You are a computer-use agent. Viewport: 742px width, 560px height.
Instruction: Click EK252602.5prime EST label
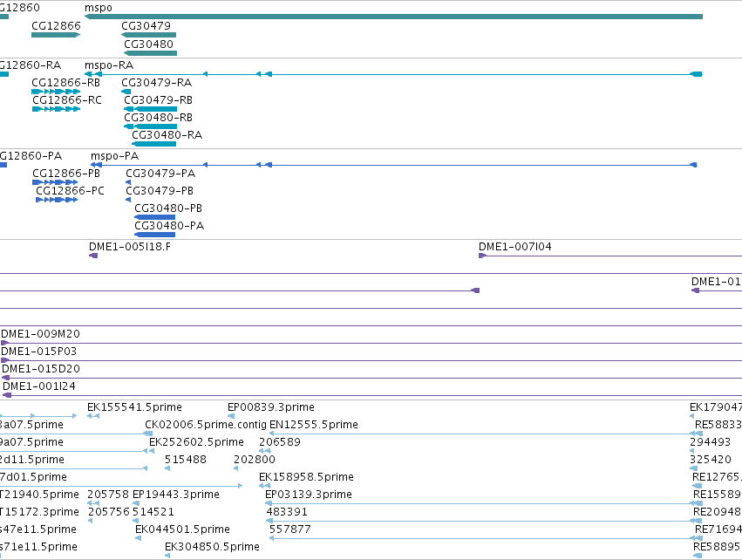coord(196,442)
